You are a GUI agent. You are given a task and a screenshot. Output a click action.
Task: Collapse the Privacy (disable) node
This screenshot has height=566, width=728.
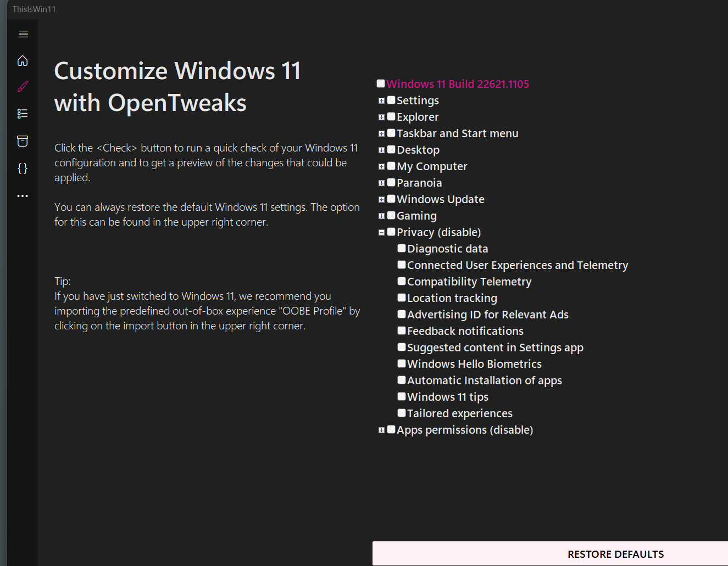click(381, 232)
